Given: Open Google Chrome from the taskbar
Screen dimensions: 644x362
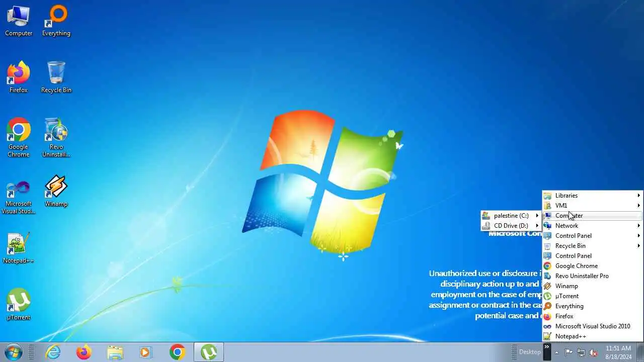Looking at the screenshot, I should (177, 352).
